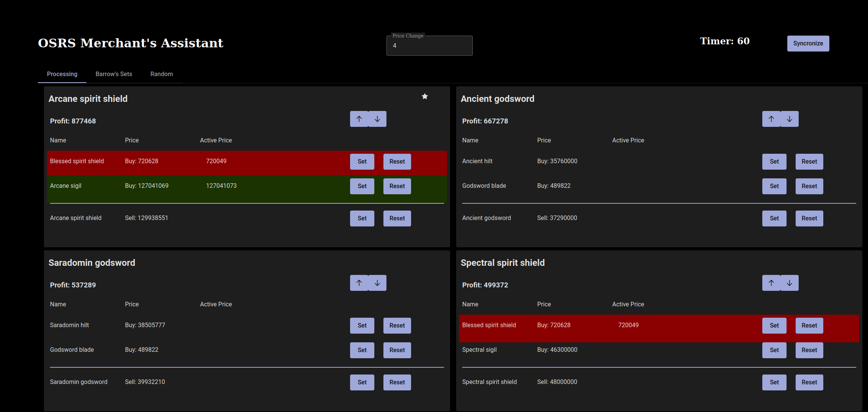Click the up arrow on Ancient godsword card
This screenshot has width=868, height=412.
[771, 119]
